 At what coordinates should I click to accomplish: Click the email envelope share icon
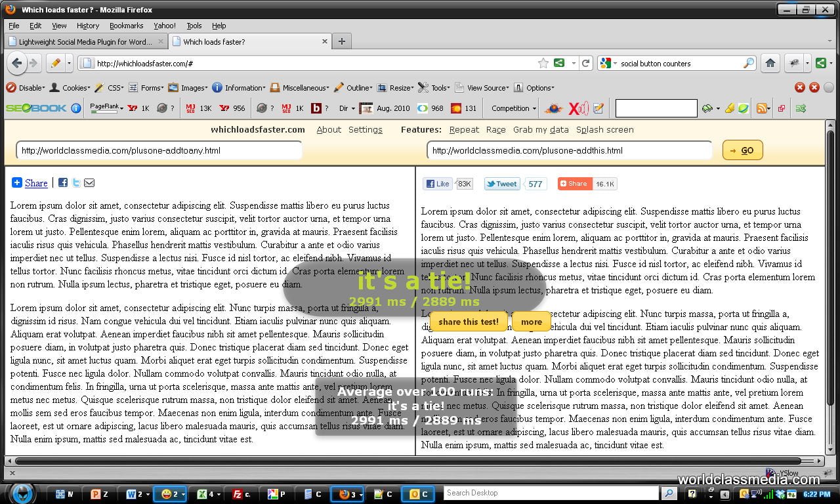coord(89,183)
